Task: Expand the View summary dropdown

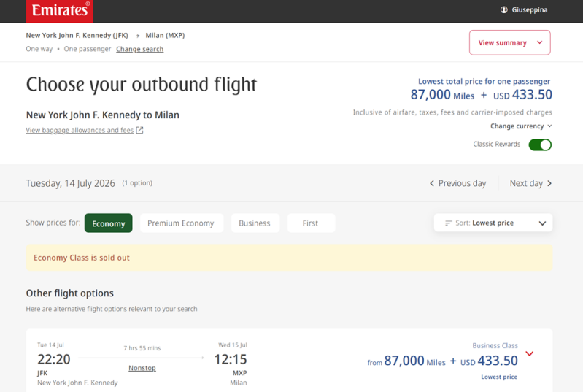Action: (509, 43)
